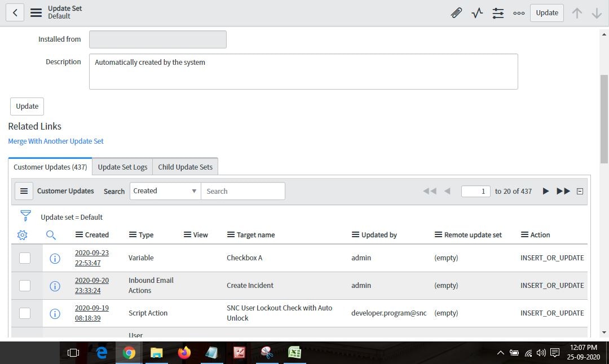Click the Merge With Another Update Set link
Image resolution: width=609 pixels, height=364 pixels.
point(55,141)
